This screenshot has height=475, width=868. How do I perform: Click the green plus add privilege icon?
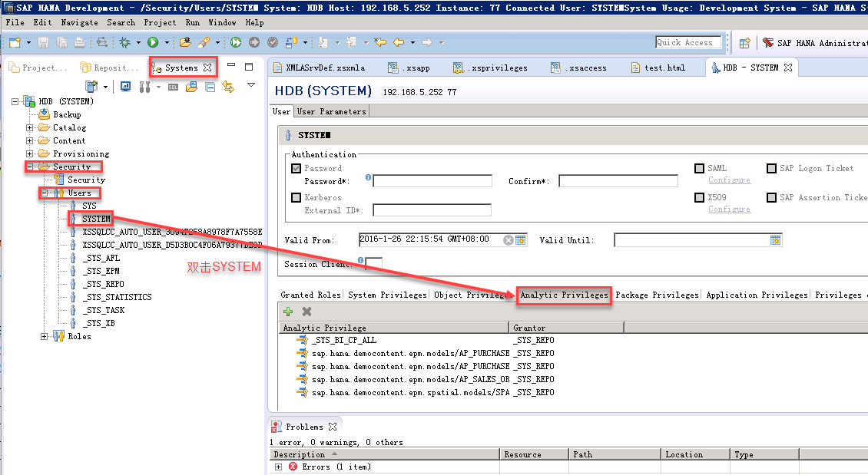tap(288, 312)
